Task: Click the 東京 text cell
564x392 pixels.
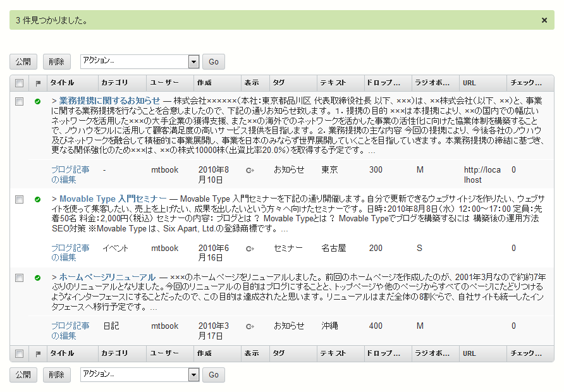Action: [329, 169]
